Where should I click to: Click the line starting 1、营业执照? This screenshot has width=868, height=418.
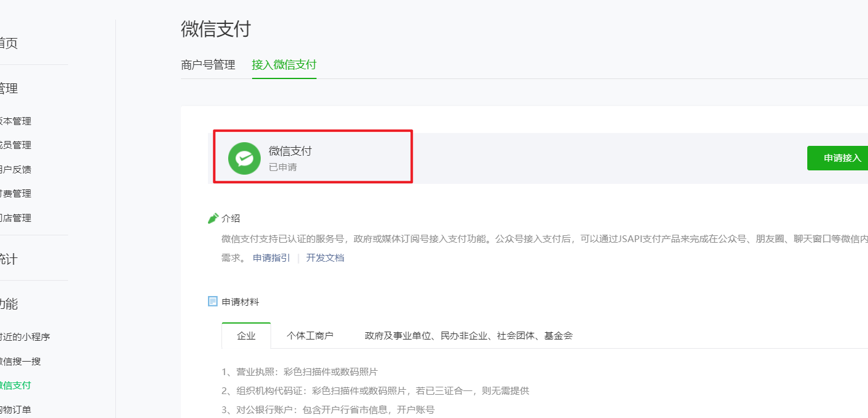click(x=299, y=372)
